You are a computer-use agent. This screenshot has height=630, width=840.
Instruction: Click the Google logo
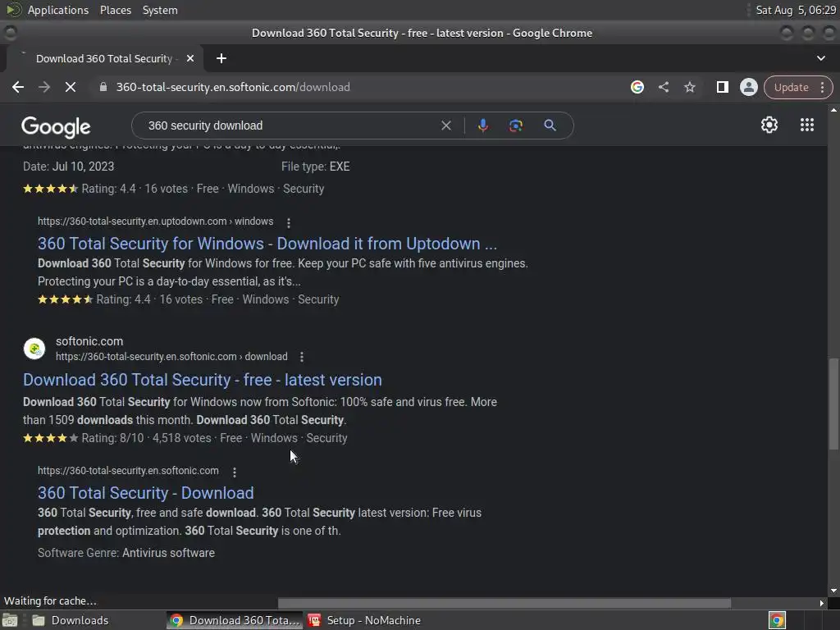point(56,127)
